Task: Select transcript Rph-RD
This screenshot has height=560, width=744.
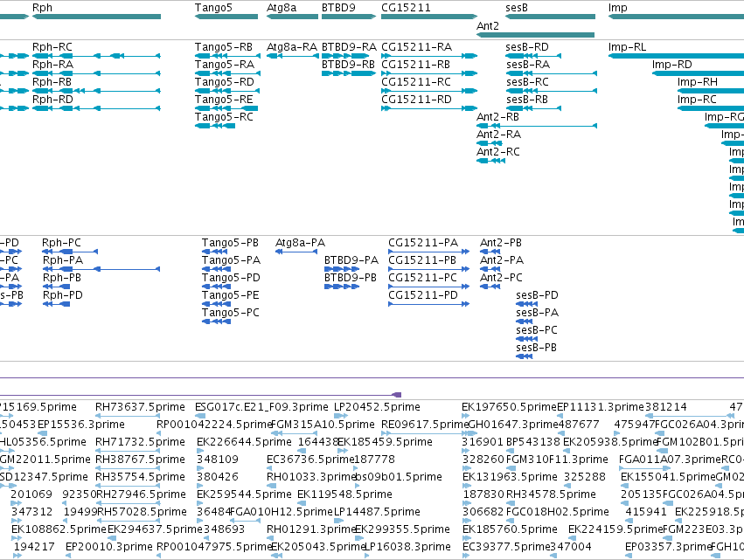Action: click(x=96, y=108)
